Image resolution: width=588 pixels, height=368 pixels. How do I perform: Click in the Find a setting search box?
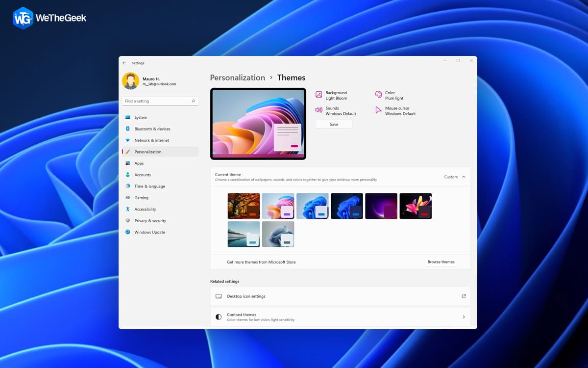(160, 101)
